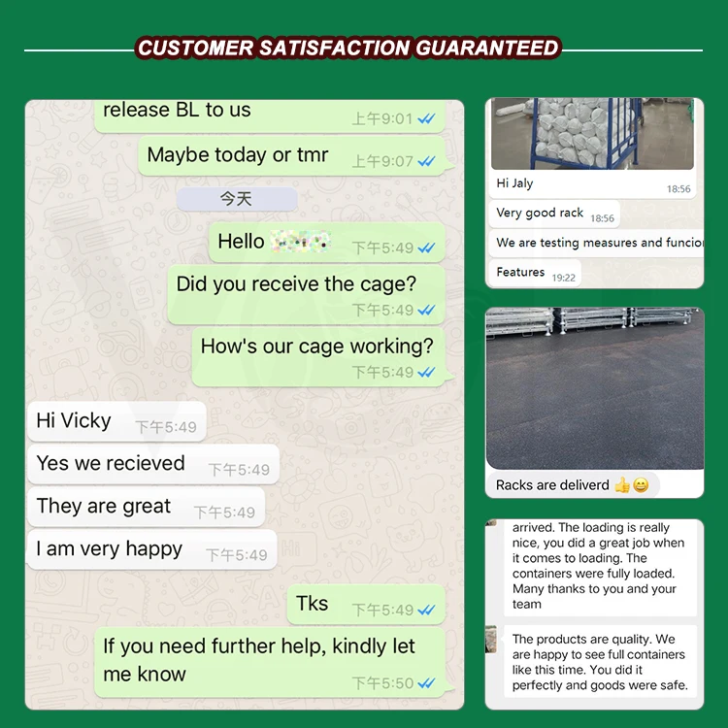Viewport: 728px width, 728px height.
Task: Select the '今天' date separator label
Action: coord(237,199)
